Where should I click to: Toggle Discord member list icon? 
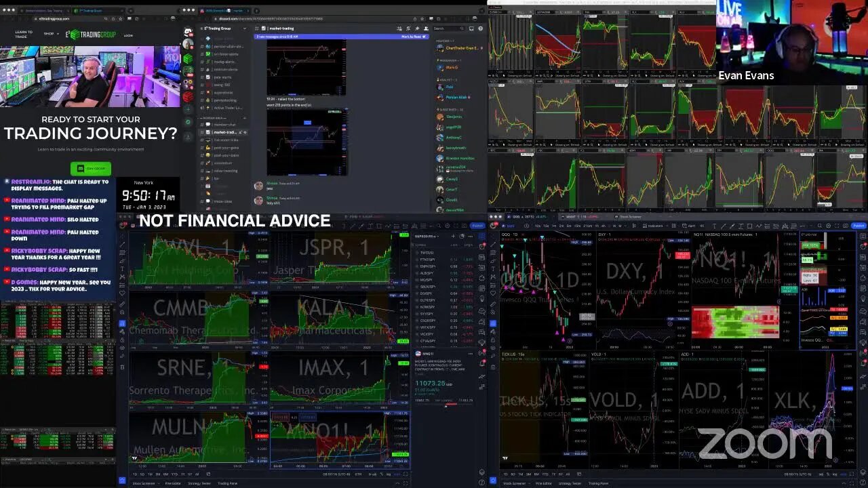[x=426, y=28]
